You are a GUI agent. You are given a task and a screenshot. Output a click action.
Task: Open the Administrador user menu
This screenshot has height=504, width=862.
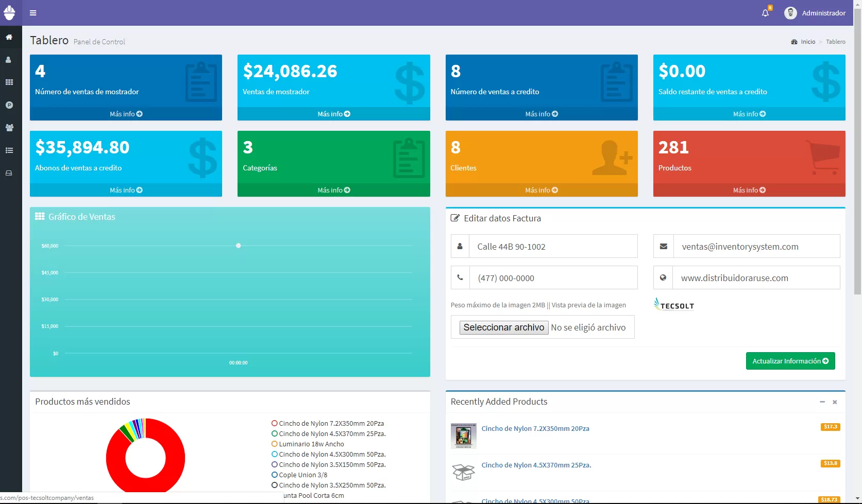coord(815,13)
